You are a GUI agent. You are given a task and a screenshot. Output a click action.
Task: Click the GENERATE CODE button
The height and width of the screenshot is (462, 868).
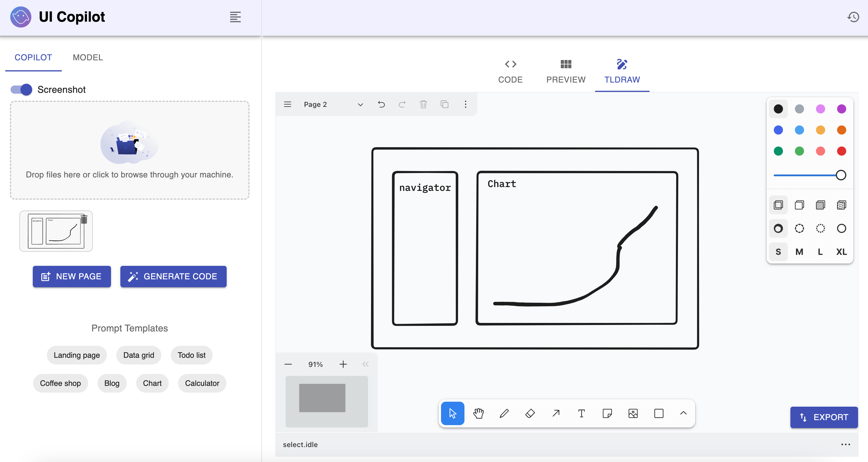(x=173, y=276)
